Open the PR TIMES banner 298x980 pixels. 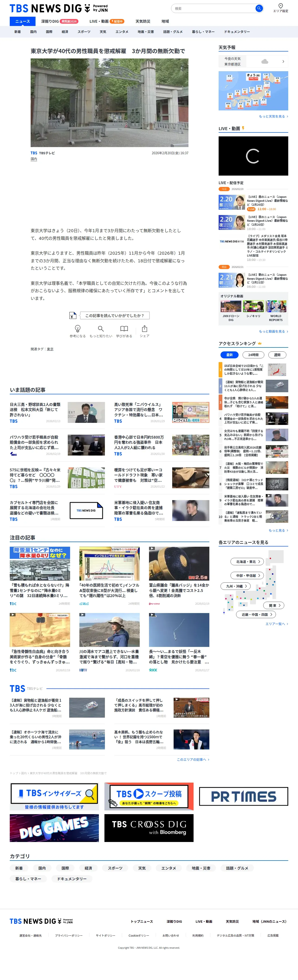244,796
